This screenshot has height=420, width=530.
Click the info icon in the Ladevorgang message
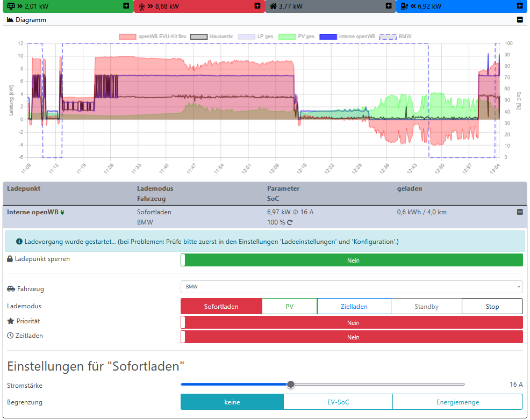[x=19, y=241]
